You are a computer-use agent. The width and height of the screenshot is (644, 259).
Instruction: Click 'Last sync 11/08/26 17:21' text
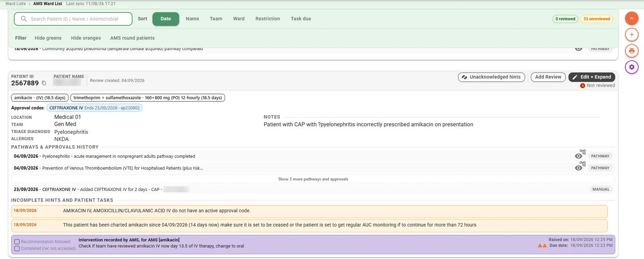click(x=91, y=4)
